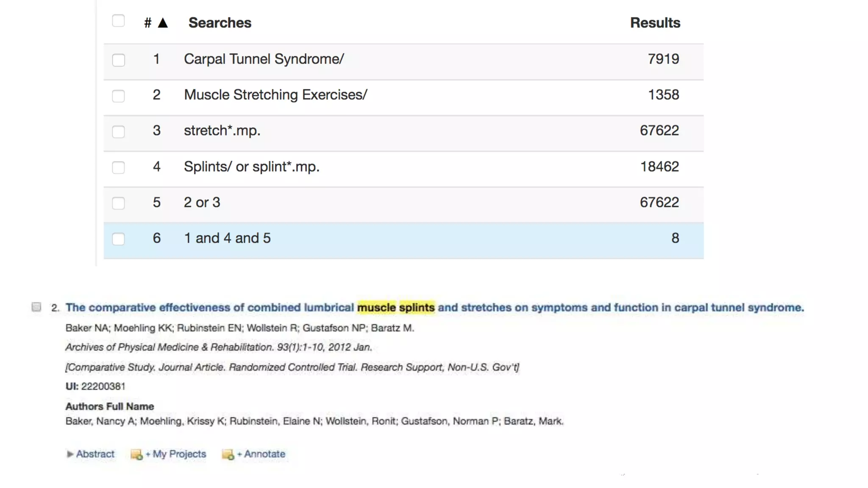The height and width of the screenshot is (488, 868).
Task: Select Carpal Tunnel Syndrome search checkbox
Action: 118,60
